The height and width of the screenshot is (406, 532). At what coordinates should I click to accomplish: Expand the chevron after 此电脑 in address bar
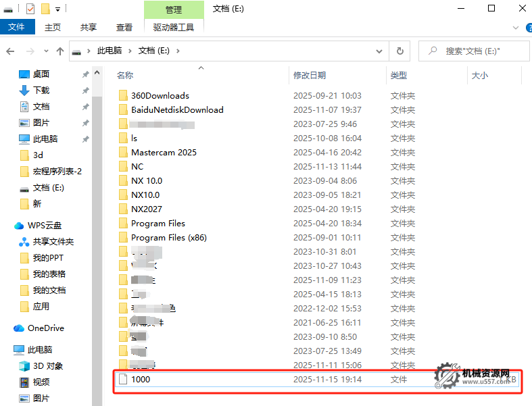tap(130, 51)
